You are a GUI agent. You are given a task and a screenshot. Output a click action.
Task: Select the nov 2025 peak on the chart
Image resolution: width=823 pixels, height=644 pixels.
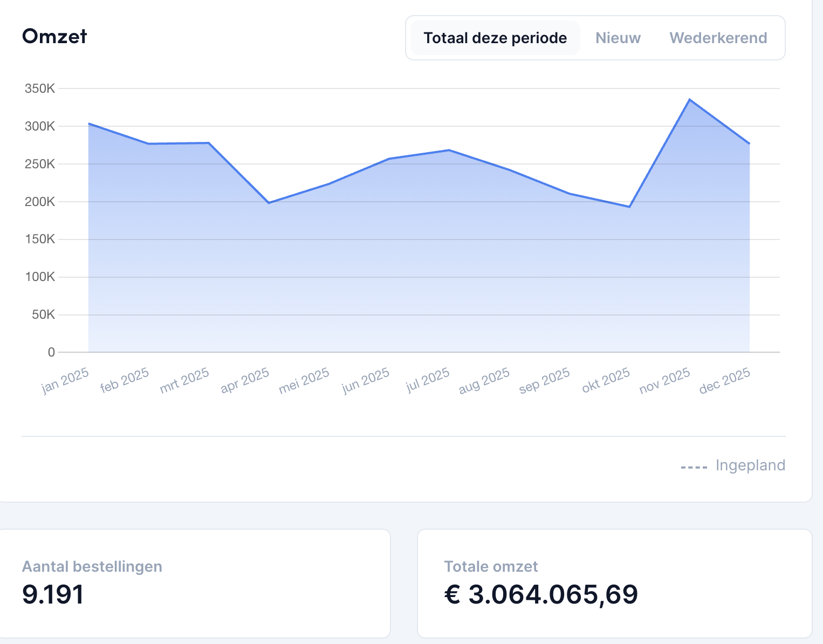tap(690, 99)
